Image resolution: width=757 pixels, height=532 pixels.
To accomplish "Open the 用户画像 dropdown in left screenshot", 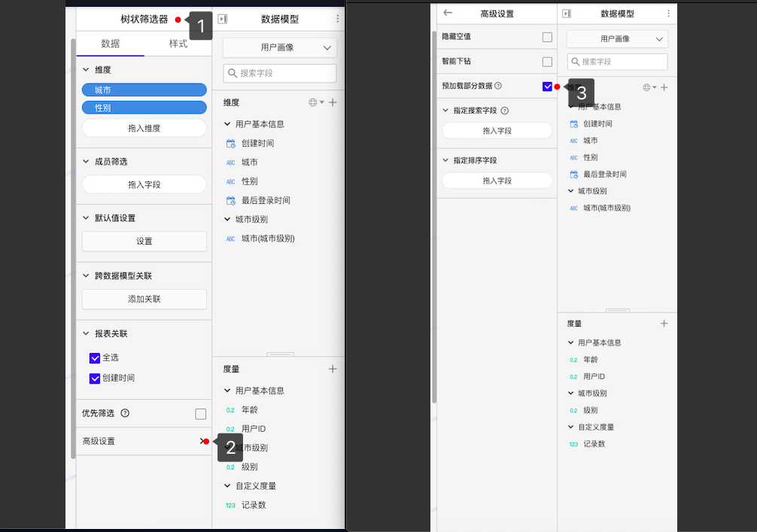I will (x=280, y=47).
